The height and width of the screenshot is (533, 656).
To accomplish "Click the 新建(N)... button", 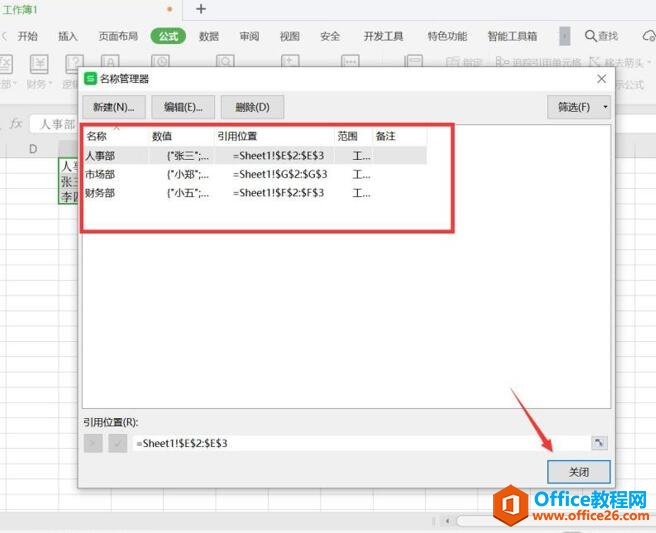I will pyautogui.click(x=114, y=107).
